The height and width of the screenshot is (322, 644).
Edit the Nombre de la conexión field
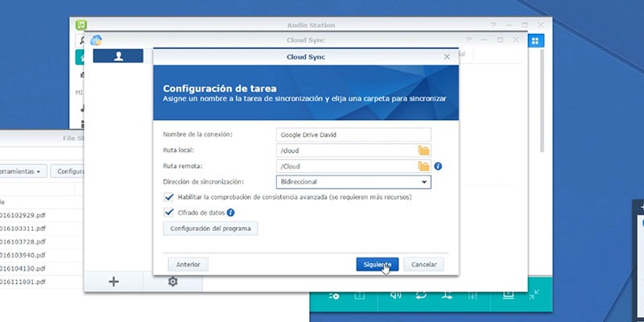tap(353, 134)
